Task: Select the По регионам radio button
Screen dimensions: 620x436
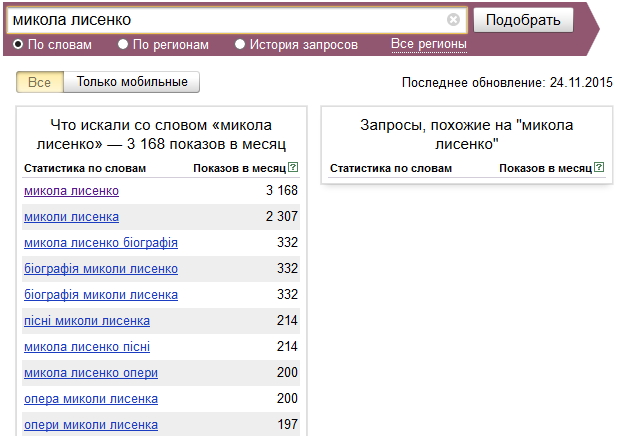Action: [123, 44]
